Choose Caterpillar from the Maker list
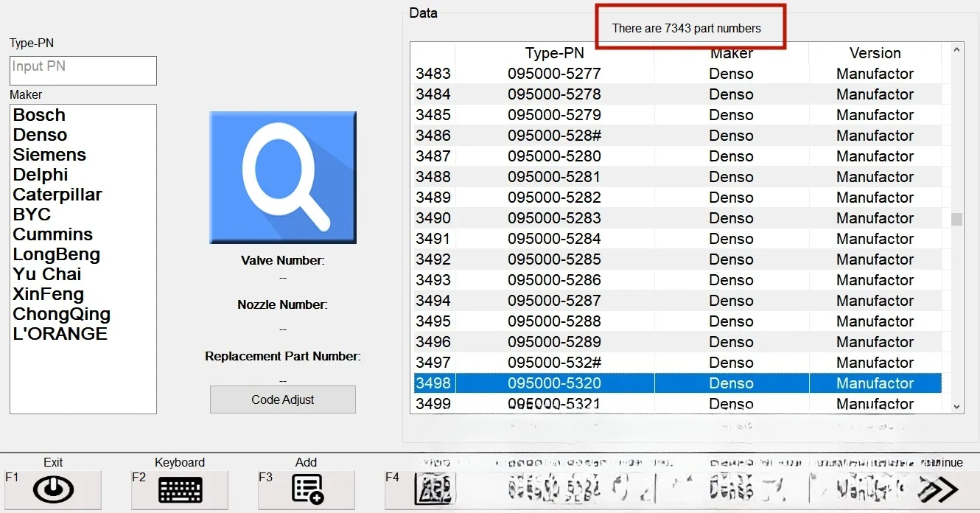 tap(57, 195)
